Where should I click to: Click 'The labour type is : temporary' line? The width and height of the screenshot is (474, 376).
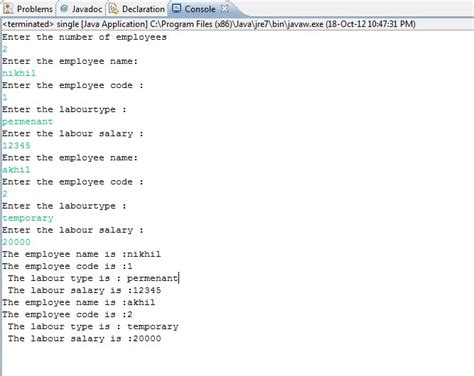click(93, 326)
